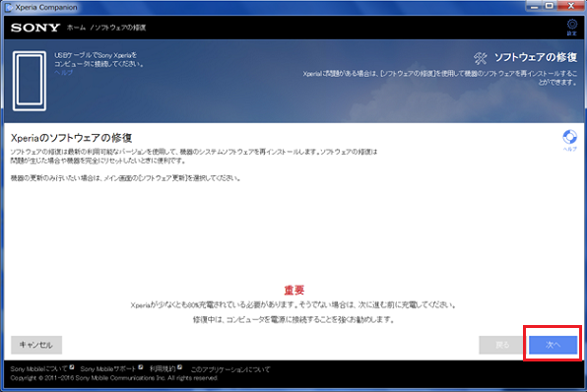
Task: Click the キャンセル button
Action: (36, 345)
